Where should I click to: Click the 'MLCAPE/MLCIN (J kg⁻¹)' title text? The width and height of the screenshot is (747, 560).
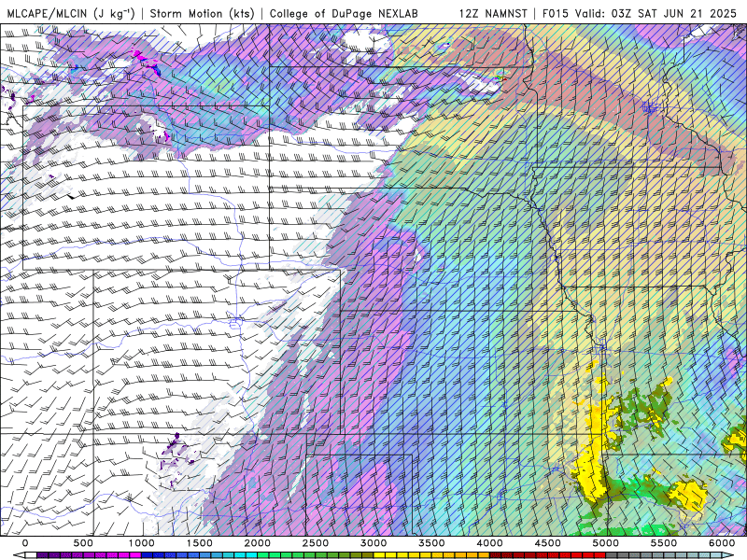71,13
